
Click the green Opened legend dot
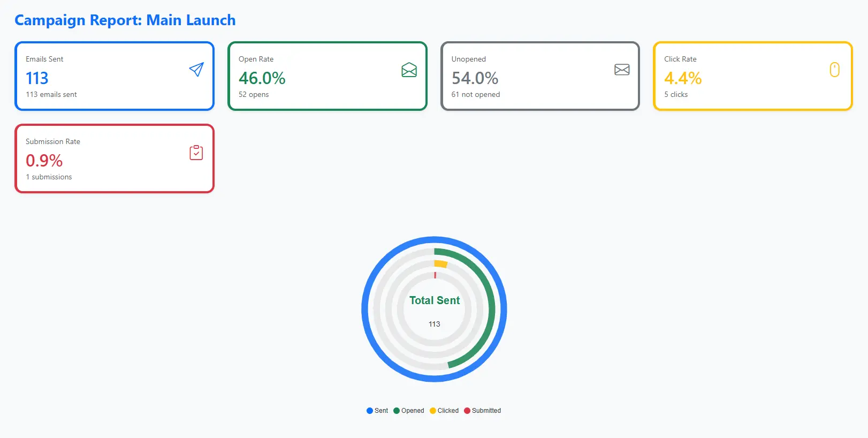395,410
